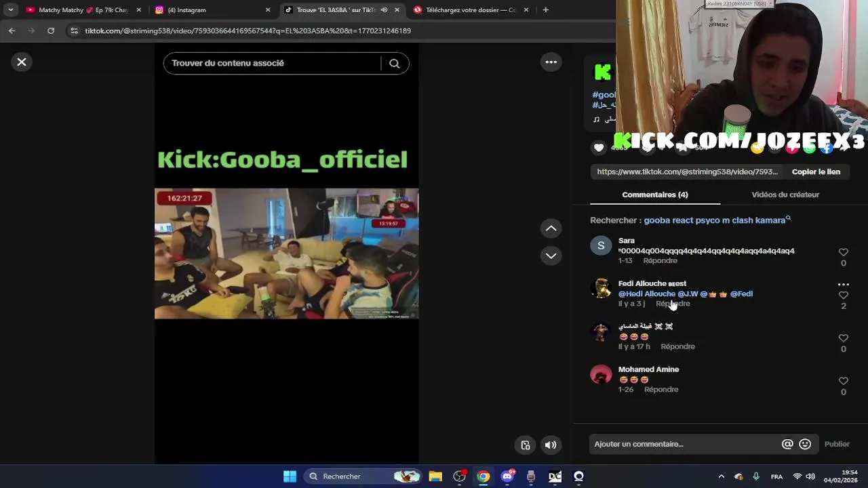Go to previous video with up chevron

click(x=551, y=228)
